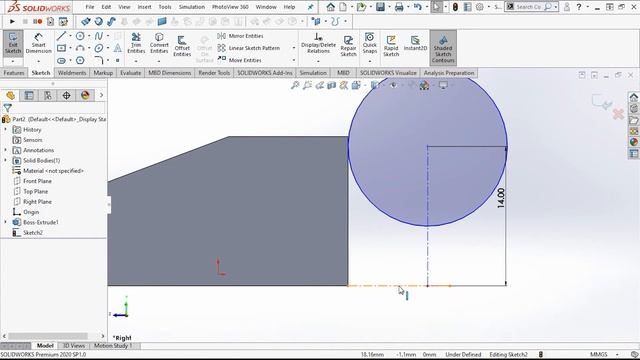Select the Polygon sketch tool
This screenshot has height=360, width=640.
(80, 60)
